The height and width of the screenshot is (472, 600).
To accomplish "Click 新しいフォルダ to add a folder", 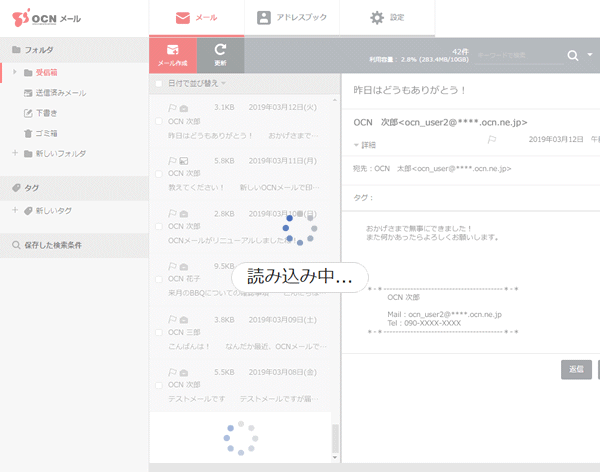I will [61, 154].
